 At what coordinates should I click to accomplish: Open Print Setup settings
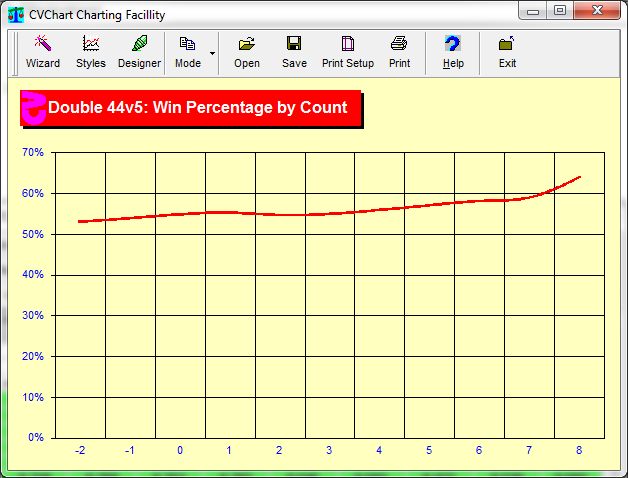tap(347, 52)
